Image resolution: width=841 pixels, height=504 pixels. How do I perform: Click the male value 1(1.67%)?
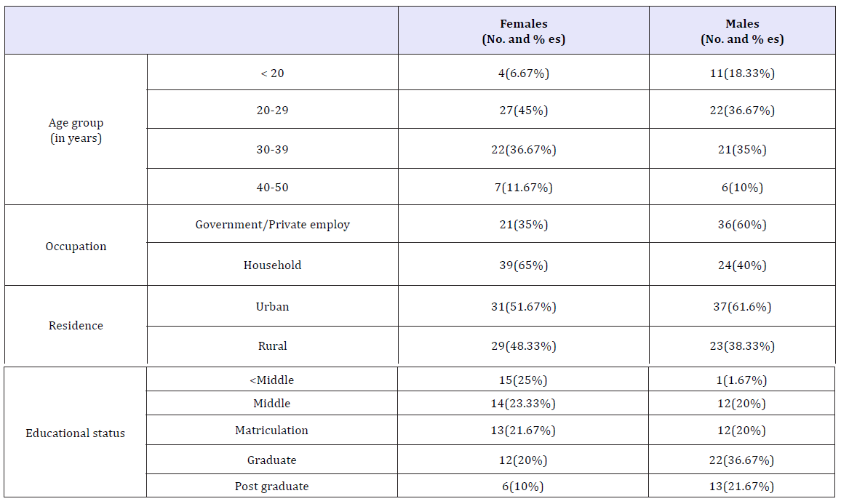point(741,380)
